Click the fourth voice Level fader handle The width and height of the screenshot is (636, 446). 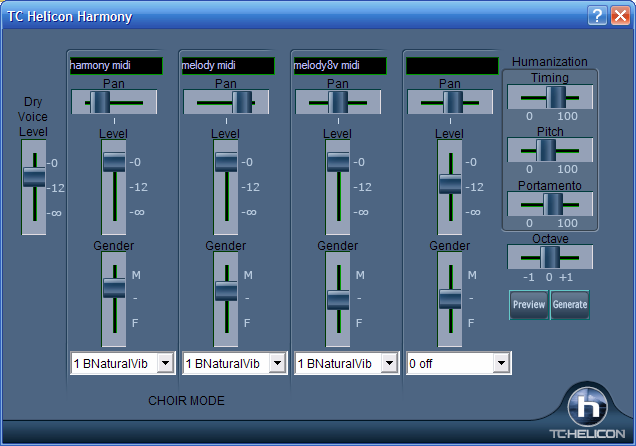[450, 184]
